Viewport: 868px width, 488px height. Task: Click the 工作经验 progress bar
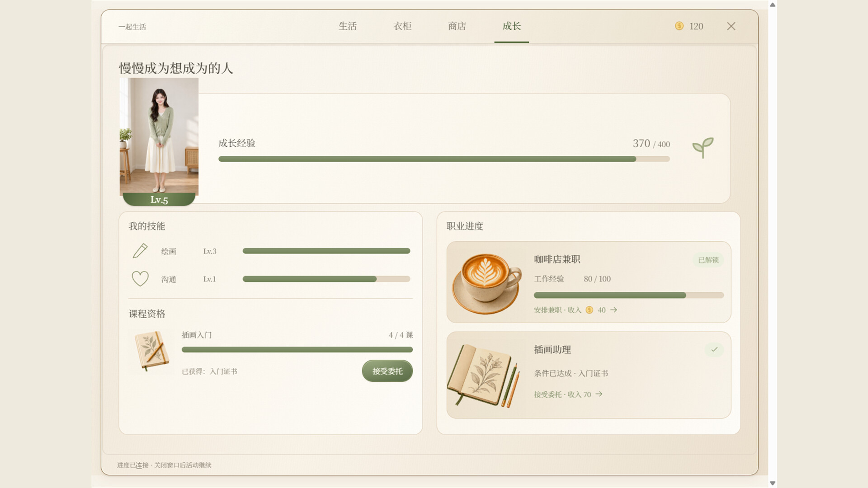click(629, 295)
